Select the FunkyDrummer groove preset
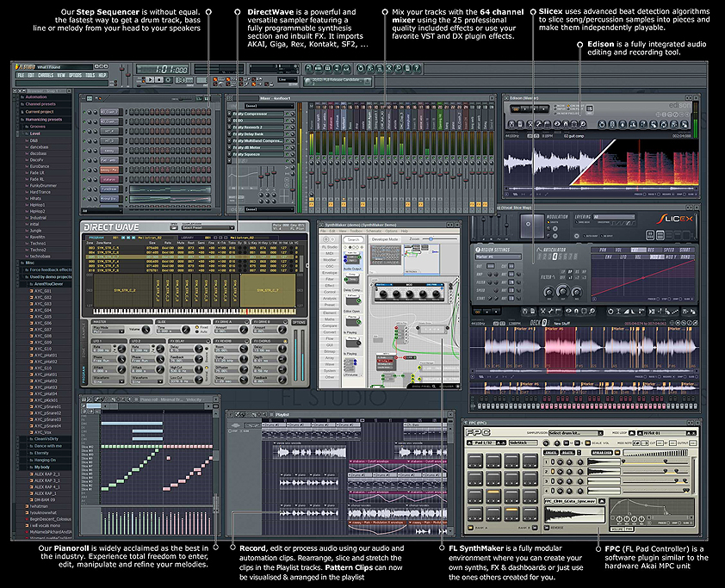725x588 pixels. pos(45,184)
